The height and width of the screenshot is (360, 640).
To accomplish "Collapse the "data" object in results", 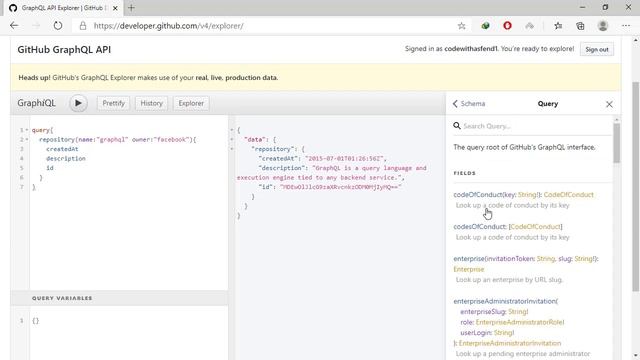I will pos(232,140).
